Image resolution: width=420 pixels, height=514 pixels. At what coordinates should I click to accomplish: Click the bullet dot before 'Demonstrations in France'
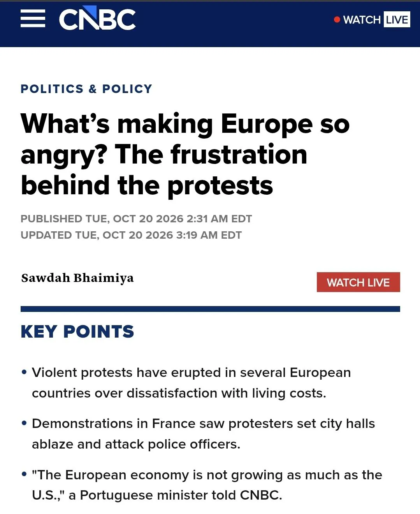point(24,423)
